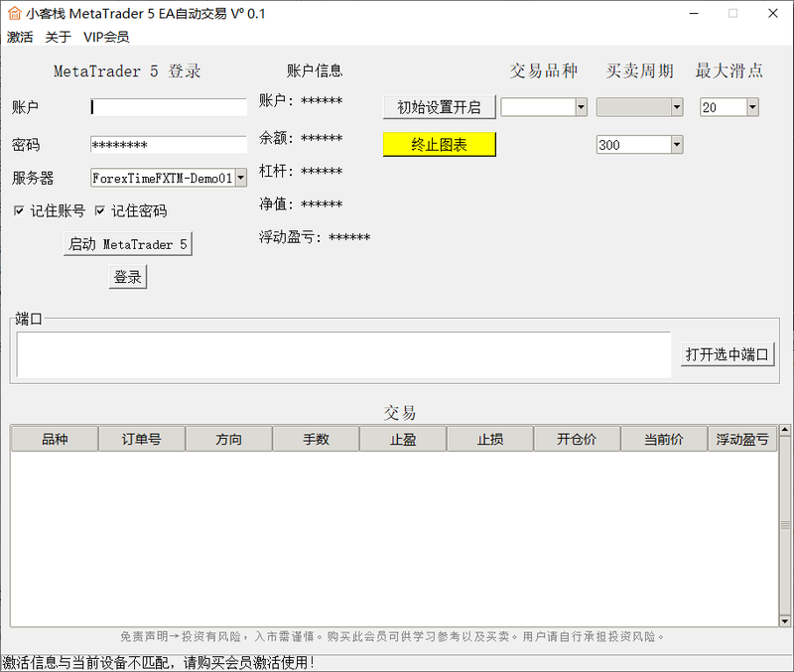Click the 止盈 column header
This screenshot has height=672, width=794.
(x=403, y=439)
